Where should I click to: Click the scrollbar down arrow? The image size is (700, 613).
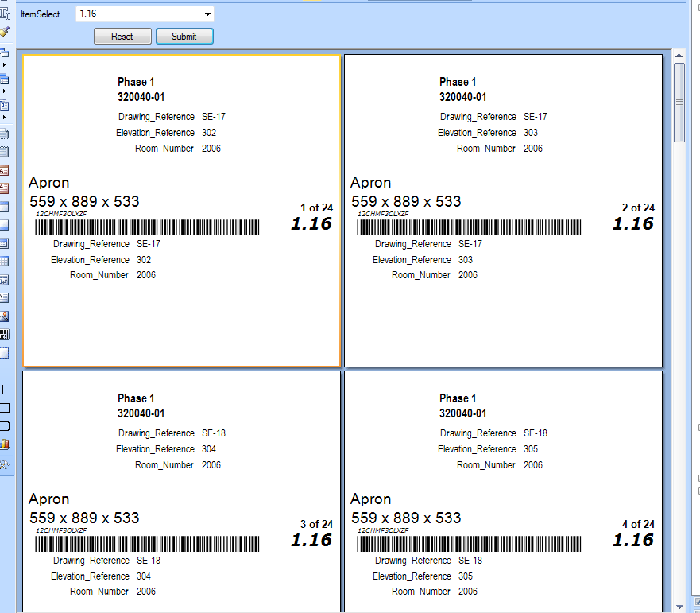[x=679, y=607]
